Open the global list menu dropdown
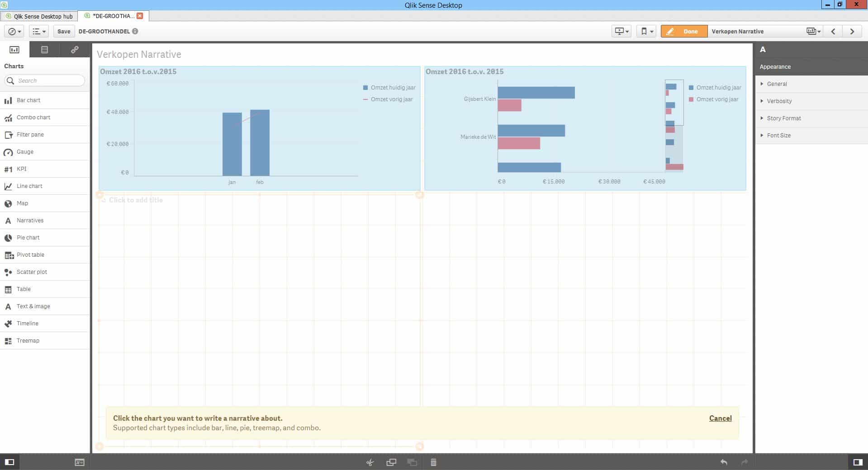The width and height of the screenshot is (868, 470). pyautogui.click(x=39, y=31)
